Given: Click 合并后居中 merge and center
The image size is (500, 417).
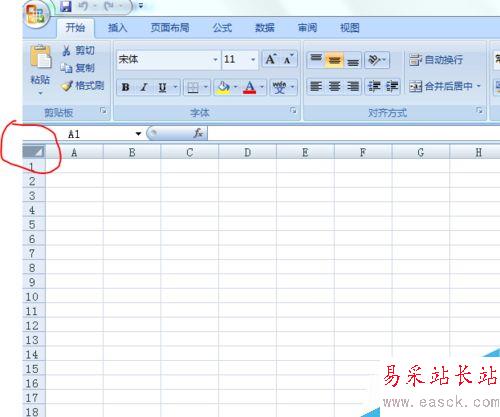Looking at the screenshot, I should pyautogui.click(x=441, y=86).
